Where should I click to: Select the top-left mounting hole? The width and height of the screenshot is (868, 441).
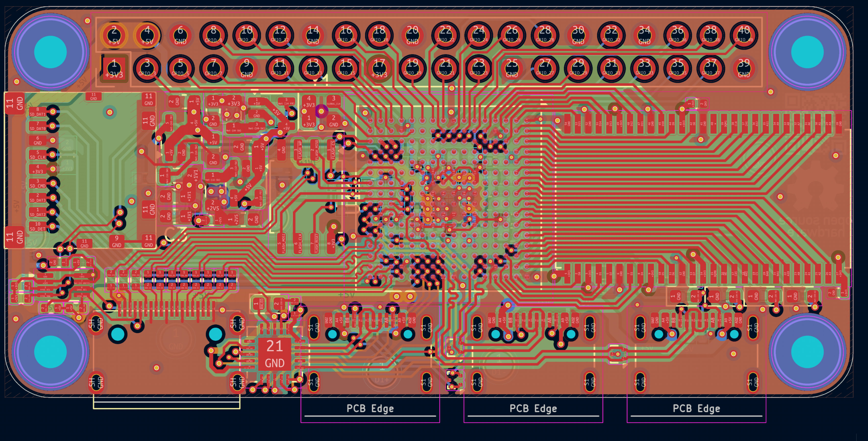[51, 52]
